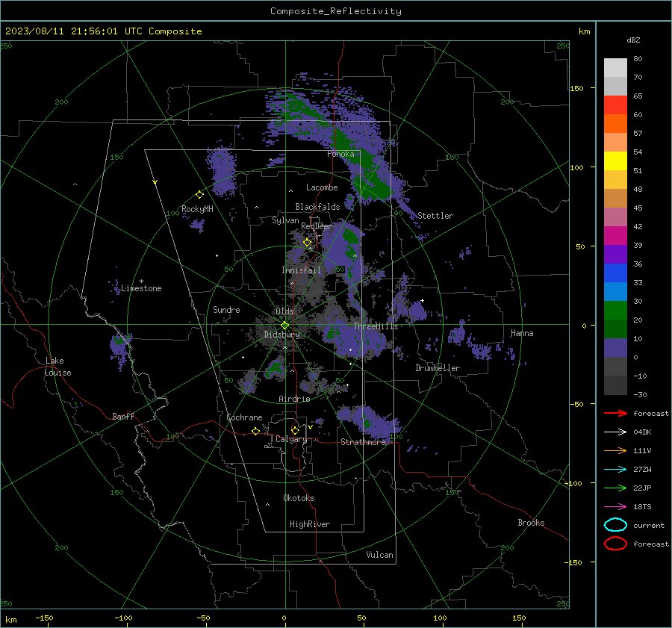The width and height of the screenshot is (672, 628).
Task: Pick the bright red swatch in dBZ scale
Action: [615, 105]
